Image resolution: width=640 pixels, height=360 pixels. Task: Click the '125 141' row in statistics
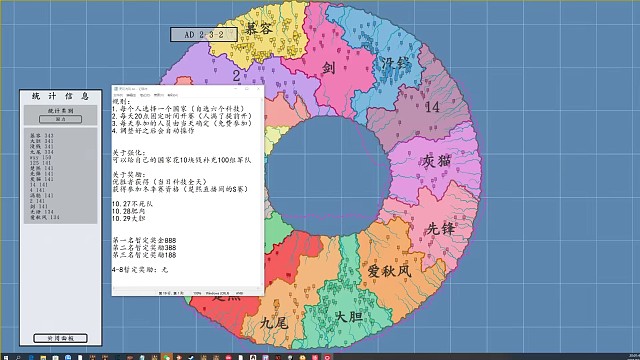[x=40, y=163]
